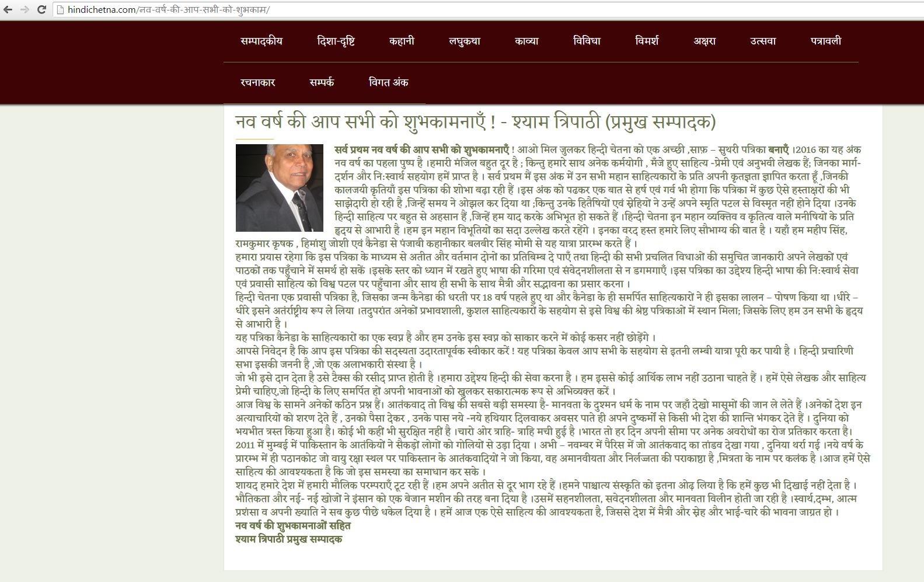Open the सम्पर्क contact page
The image size is (924, 582).
[x=322, y=82]
